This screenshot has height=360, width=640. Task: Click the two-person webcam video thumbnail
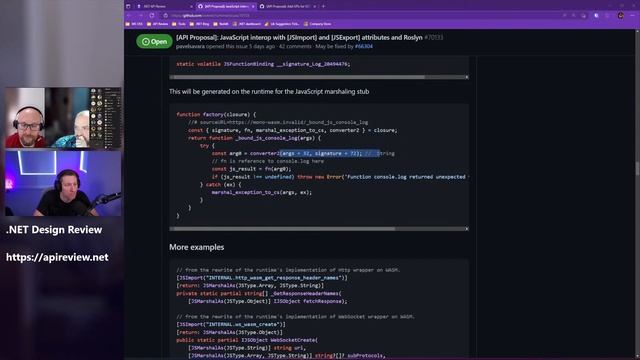63,118
